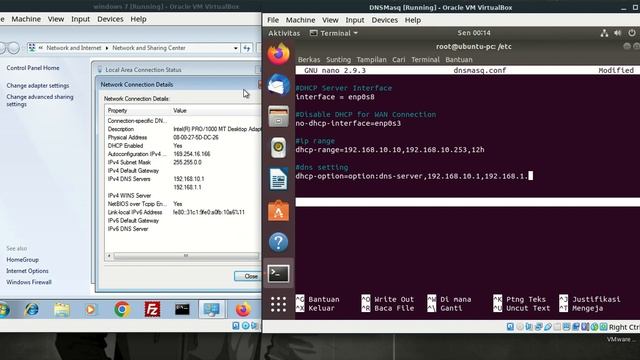Click IPv4 DNS Servers value 192.168.10.1
The height and width of the screenshot is (360, 640).
tap(189, 179)
